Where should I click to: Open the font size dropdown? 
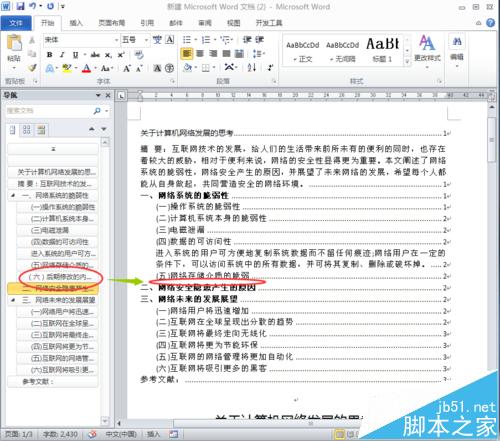coord(146,40)
